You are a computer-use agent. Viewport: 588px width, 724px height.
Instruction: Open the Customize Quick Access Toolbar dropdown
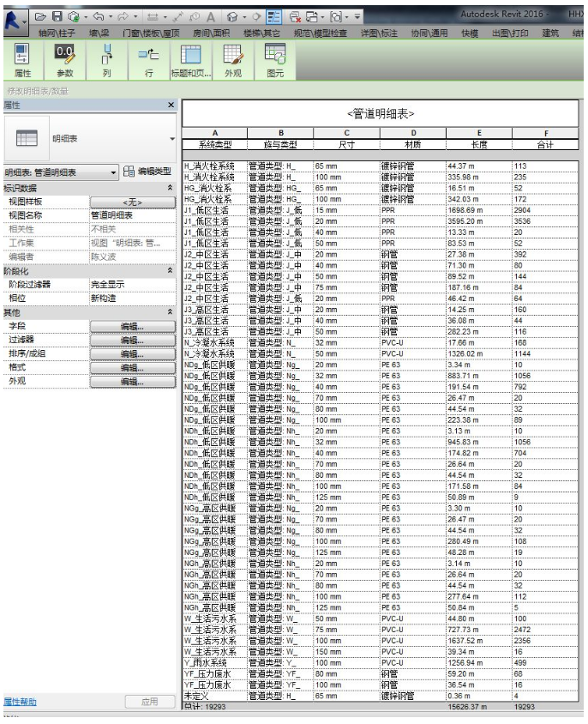point(357,17)
